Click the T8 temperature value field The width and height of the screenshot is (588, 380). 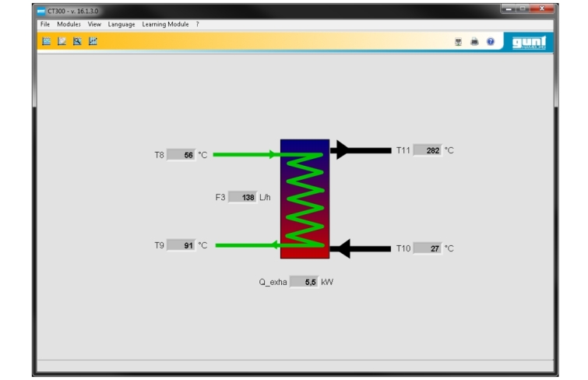click(181, 155)
